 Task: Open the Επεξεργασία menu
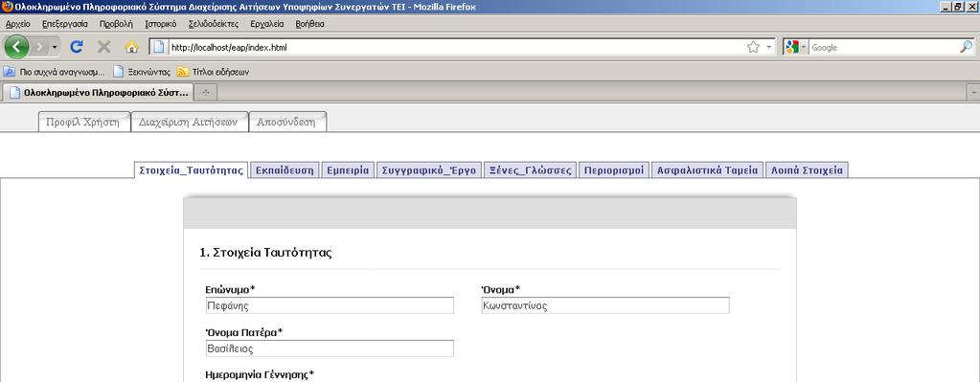[65, 24]
